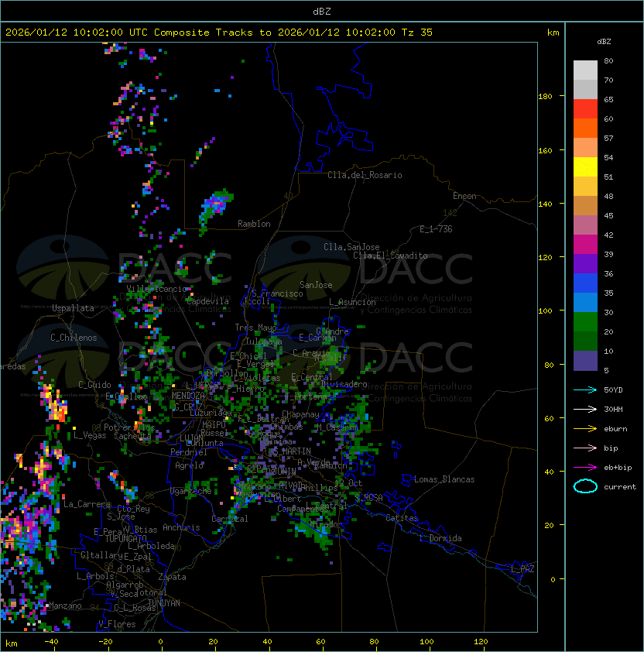
Task: Click the 'Carrizal' map label
Action: tap(230, 519)
